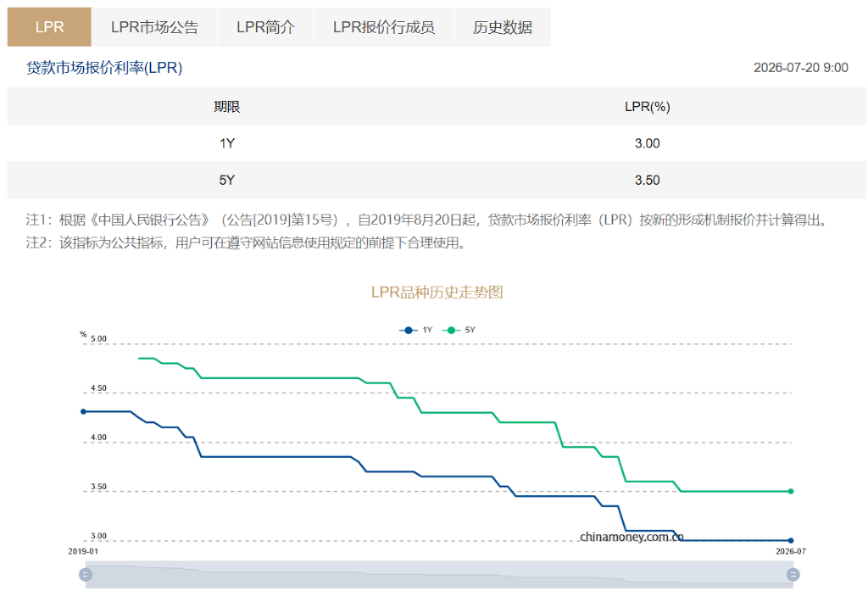Select the LPR tab
Screen dimensions: 868x614
[x=49, y=26]
